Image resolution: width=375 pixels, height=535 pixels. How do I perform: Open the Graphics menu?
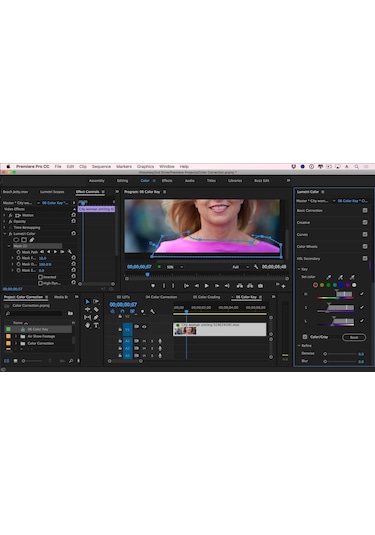pyautogui.click(x=145, y=167)
